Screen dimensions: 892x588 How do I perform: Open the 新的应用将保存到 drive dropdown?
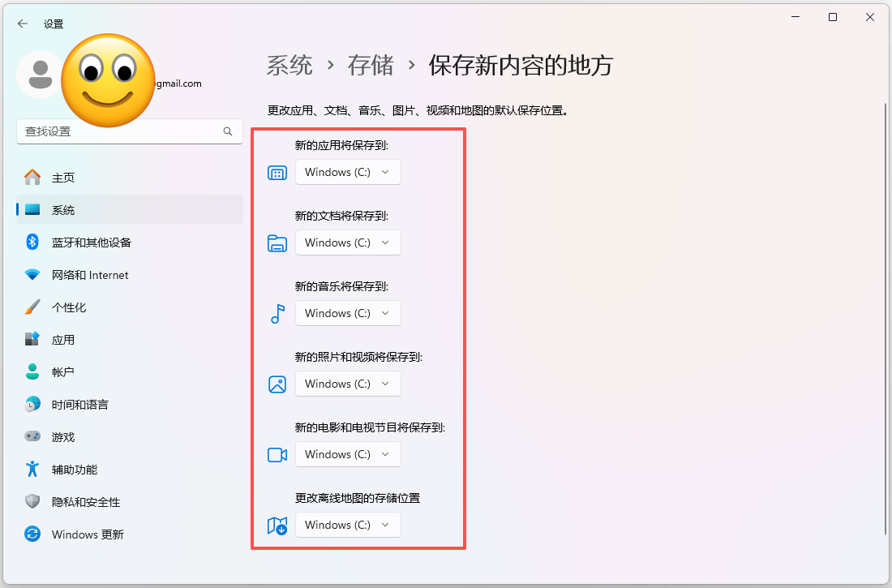[x=348, y=172]
